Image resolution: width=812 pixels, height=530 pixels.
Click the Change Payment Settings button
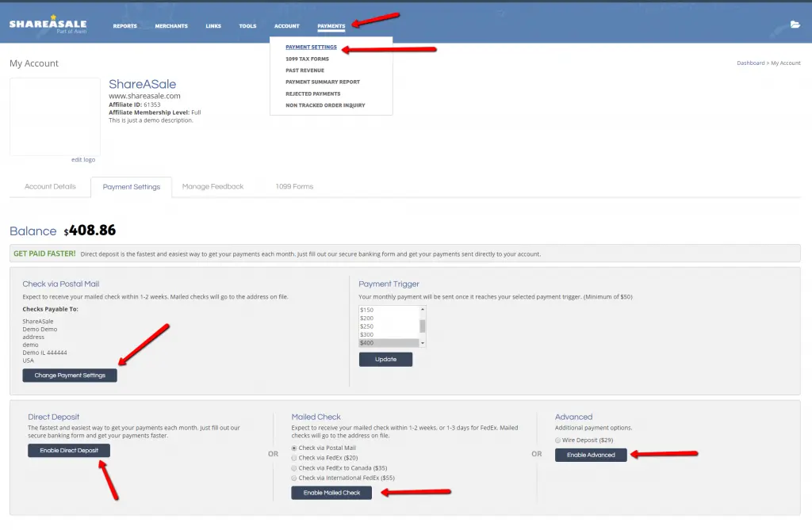tap(70, 376)
